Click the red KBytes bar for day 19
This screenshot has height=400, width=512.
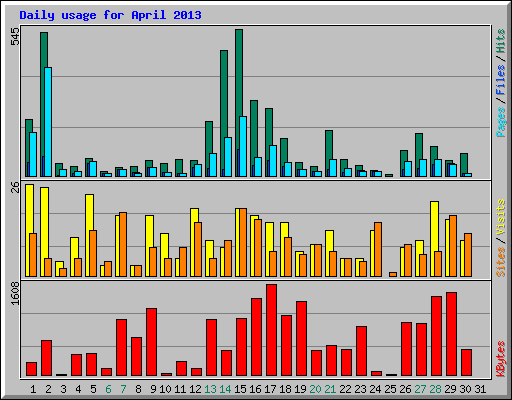click(x=301, y=338)
